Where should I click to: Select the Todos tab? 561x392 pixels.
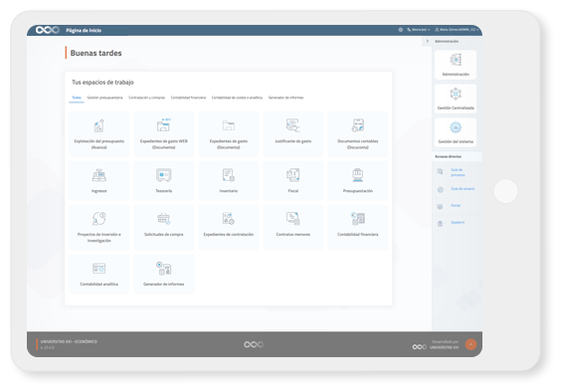(77, 98)
